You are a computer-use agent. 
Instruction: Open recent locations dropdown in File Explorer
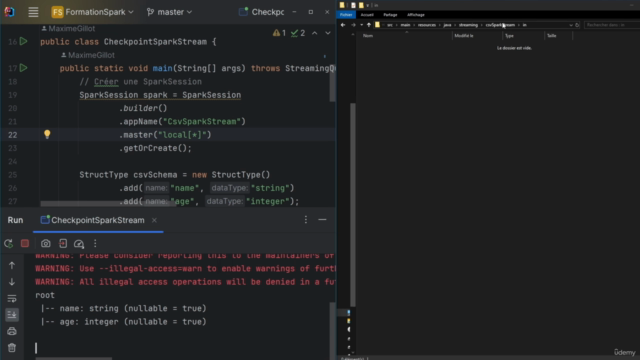(x=361, y=25)
